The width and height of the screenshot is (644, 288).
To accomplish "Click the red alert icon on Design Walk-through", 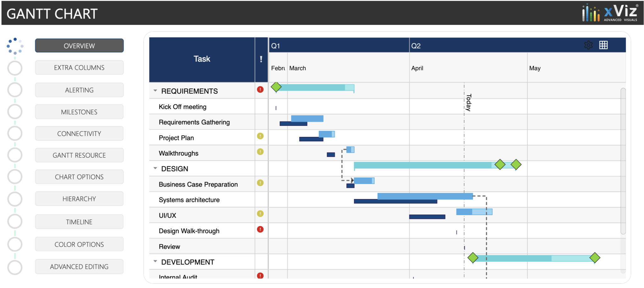I will coord(260,230).
